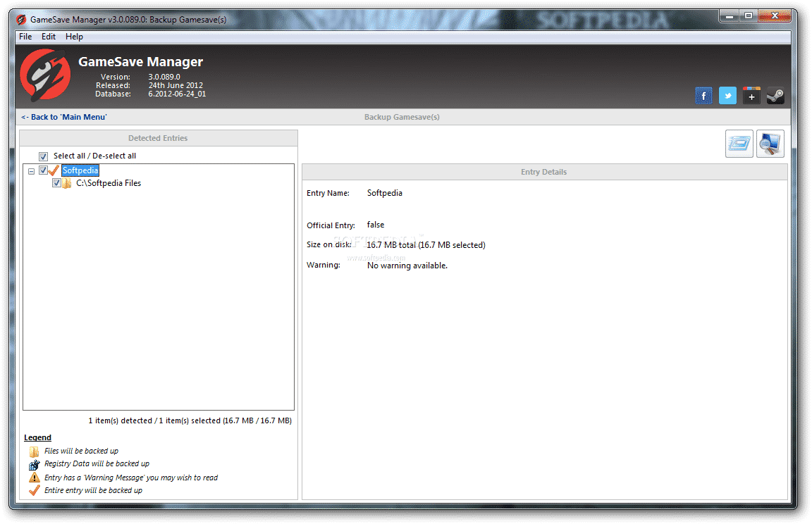Open the File menu

coord(25,37)
